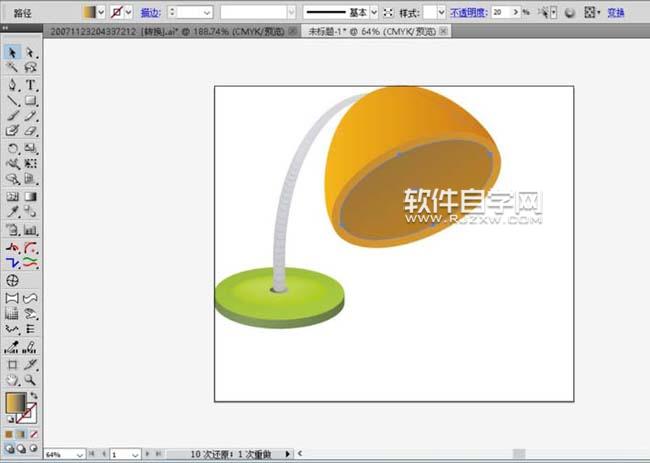Image resolution: width=650 pixels, height=463 pixels.
Task: Open the 64% zoom level dropdown
Action: (80, 455)
